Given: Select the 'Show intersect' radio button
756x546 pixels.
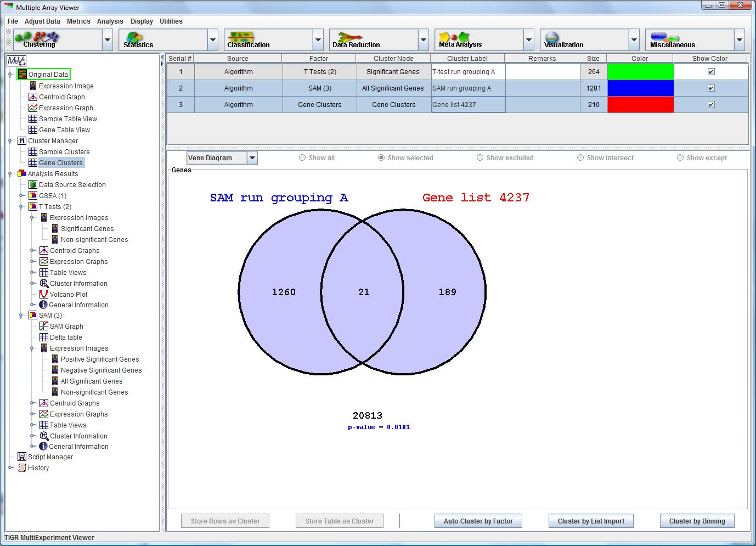Looking at the screenshot, I should (580, 158).
